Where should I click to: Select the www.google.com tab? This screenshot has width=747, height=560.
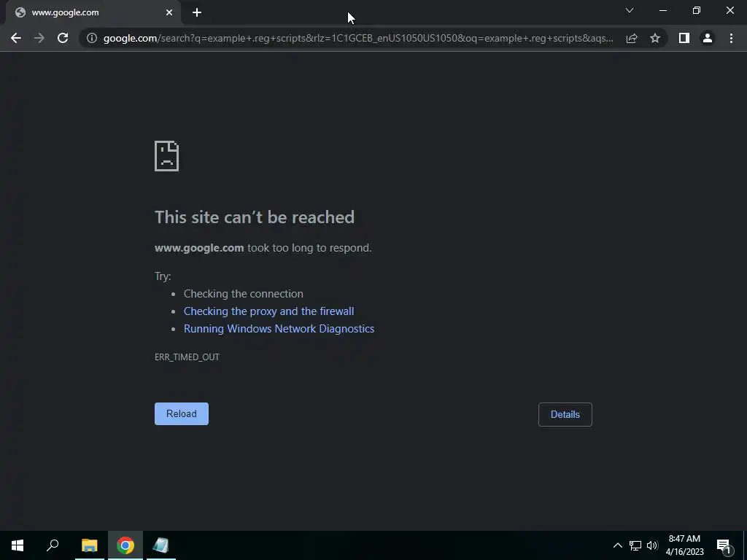[x=93, y=12]
